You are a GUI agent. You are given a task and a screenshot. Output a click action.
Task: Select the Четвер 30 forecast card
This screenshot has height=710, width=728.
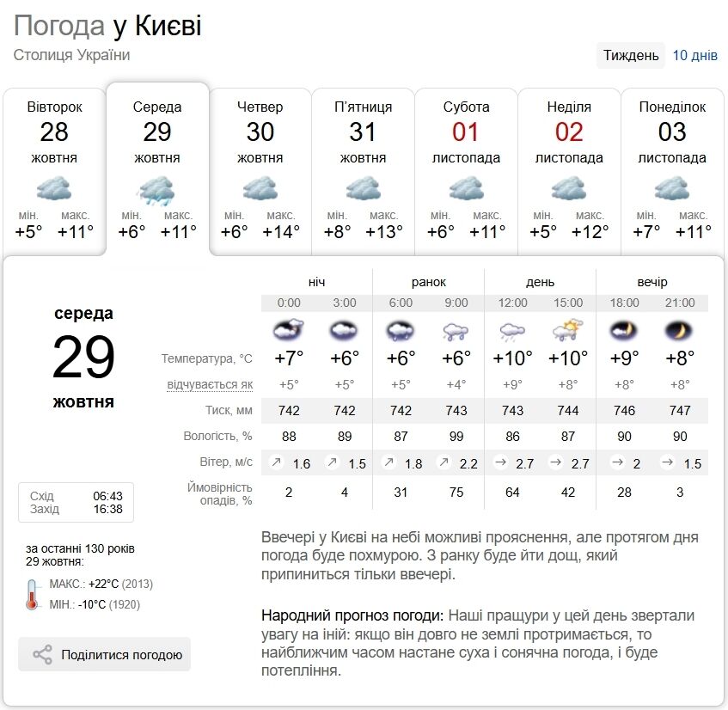261,168
